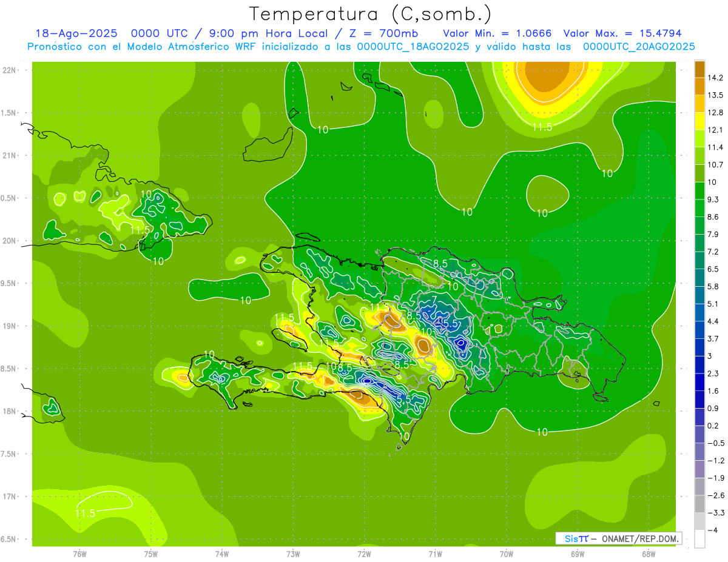Pick the yellow swatch between 12.8 and 12.1
Image resolution: width=728 pixels, height=562 pixels.
click(699, 121)
